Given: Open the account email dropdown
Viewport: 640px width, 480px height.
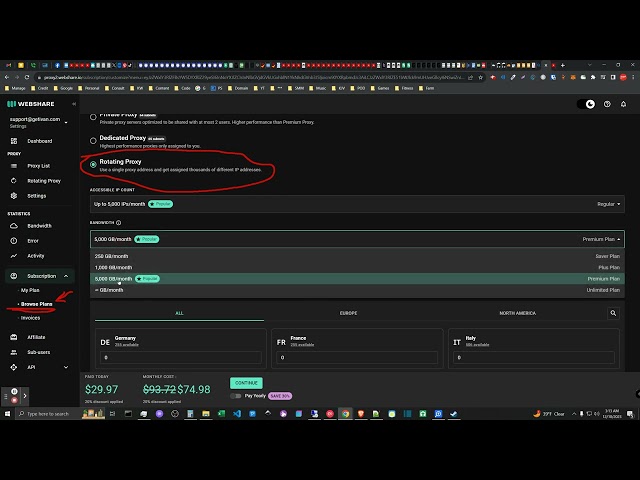Looking at the screenshot, I should (x=66, y=122).
